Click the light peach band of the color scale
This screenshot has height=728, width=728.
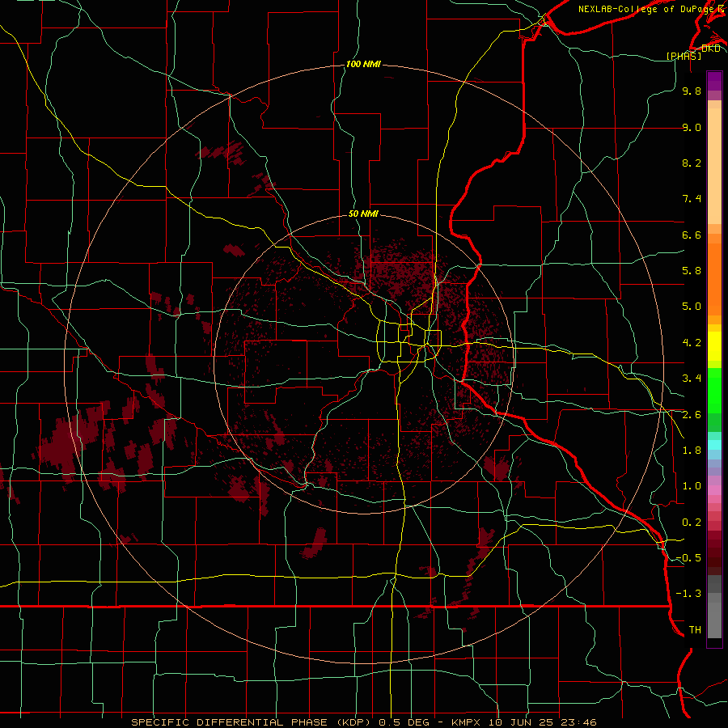pos(714,166)
